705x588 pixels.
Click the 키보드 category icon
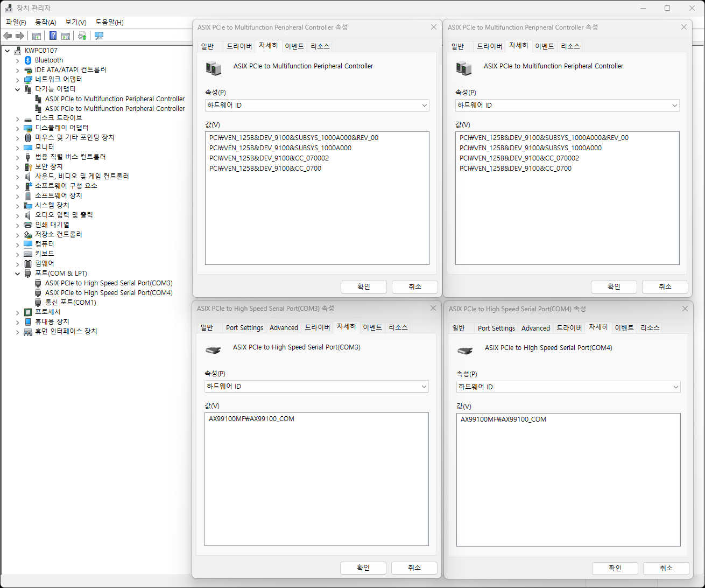(28, 254)
